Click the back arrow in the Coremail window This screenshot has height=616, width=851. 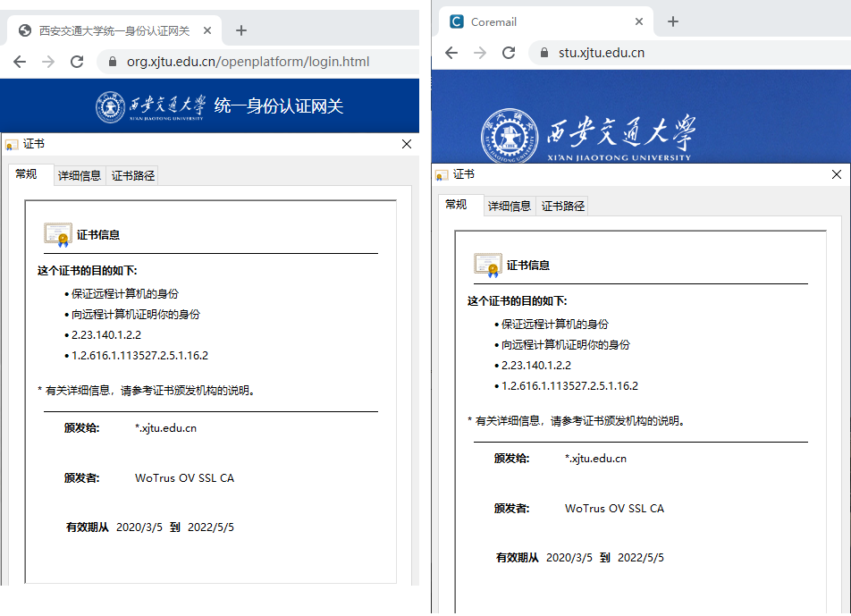click(451, 53)
